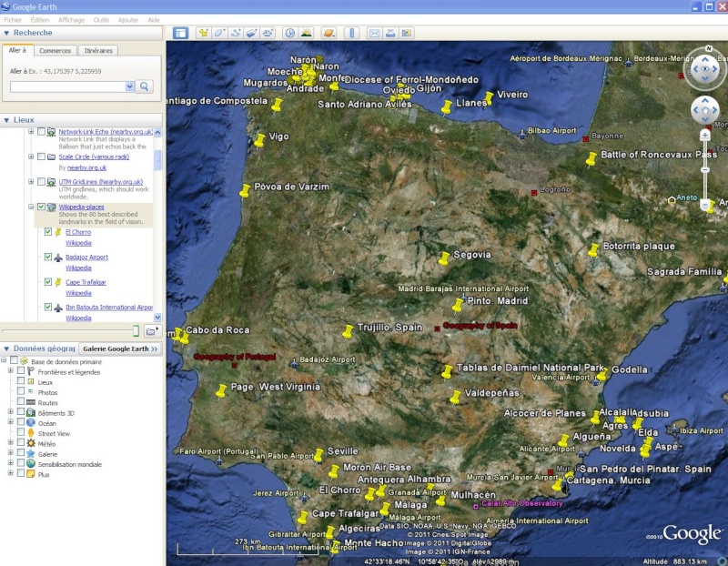The height and width of the screenshot is (566, 728).
Task: Open the Badajoz Airport link in Lieux
Action: 86,258
